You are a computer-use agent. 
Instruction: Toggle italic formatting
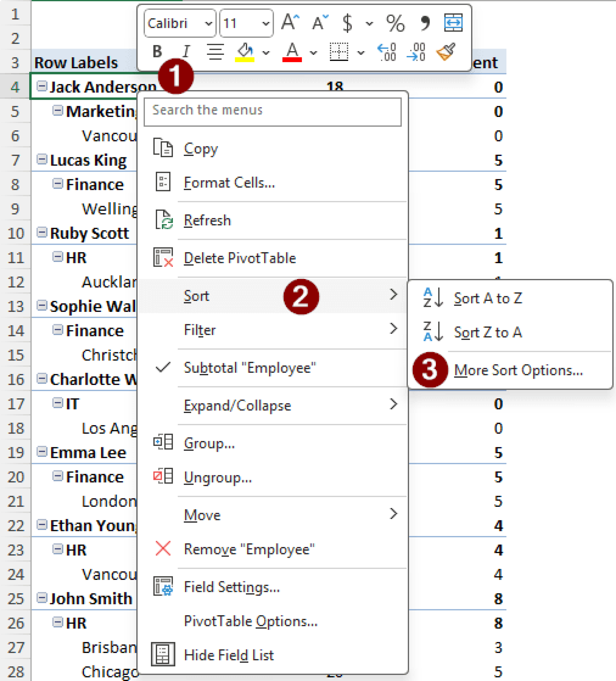click(x=185, y=51)
